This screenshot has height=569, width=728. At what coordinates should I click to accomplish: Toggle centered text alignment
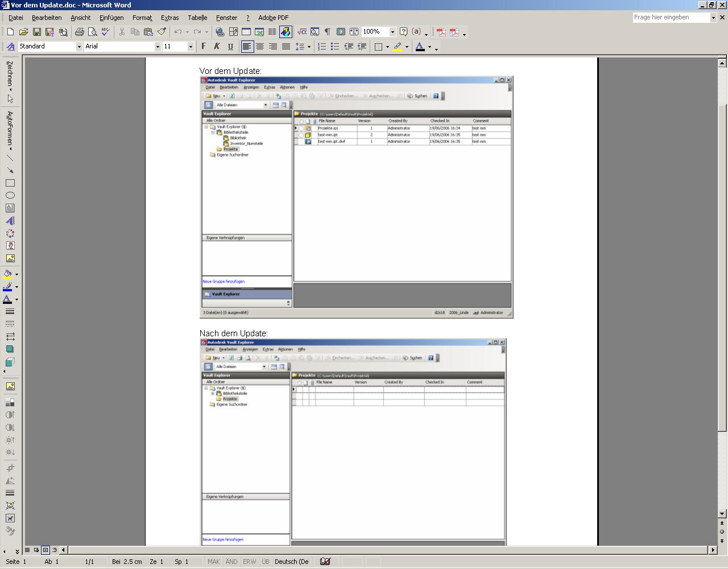(x=260, y=47)
